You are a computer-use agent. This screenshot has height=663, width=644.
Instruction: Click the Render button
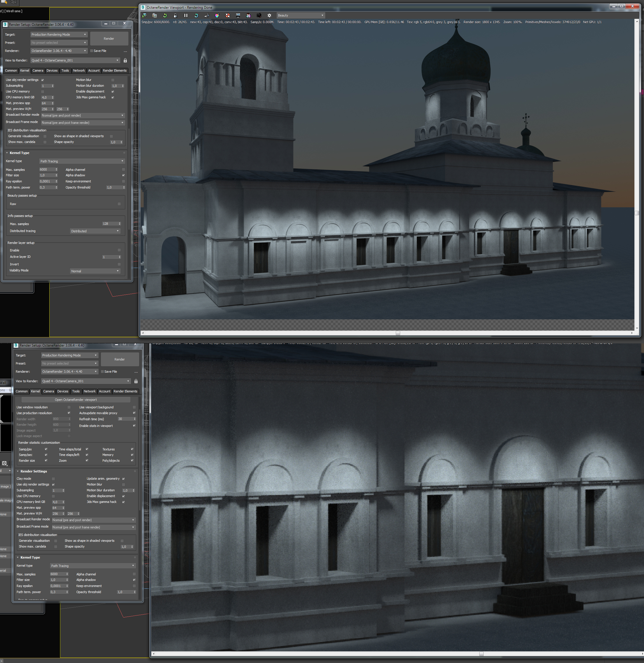tap(109, 39)
